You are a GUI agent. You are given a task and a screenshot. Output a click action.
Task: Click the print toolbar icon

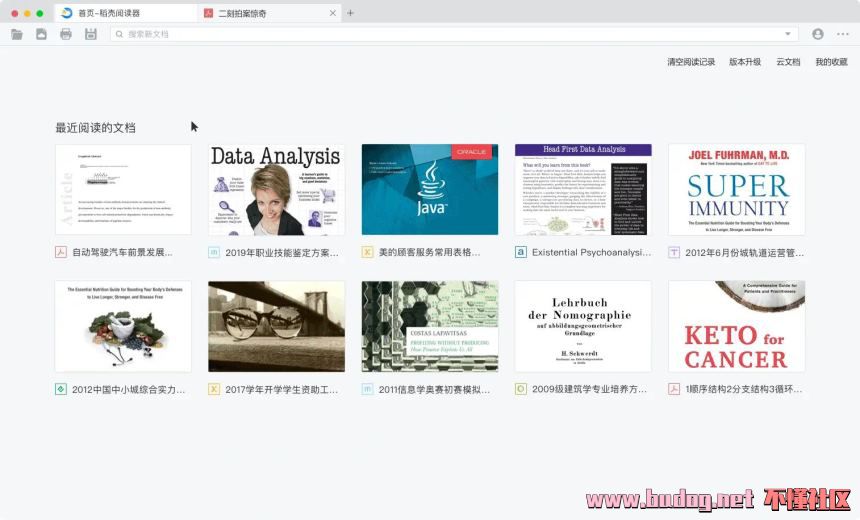66,35
